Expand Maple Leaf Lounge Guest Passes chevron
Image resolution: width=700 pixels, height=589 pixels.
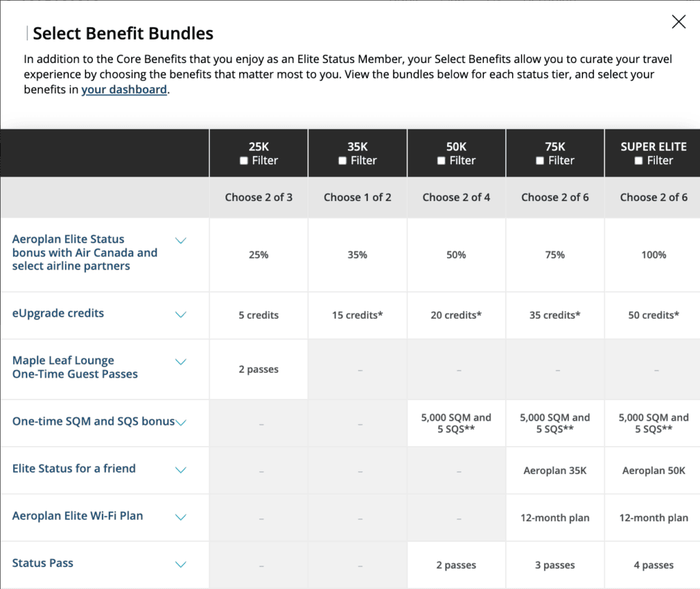pos(180,362)
